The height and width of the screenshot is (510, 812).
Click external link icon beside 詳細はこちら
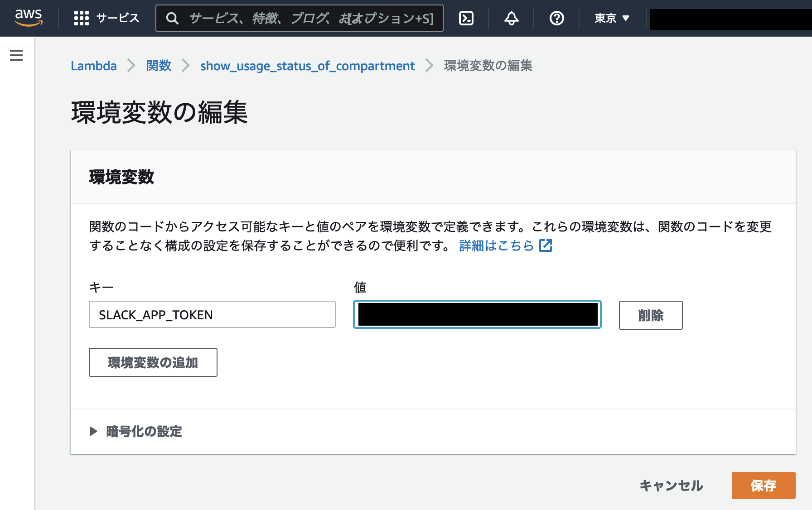click(x=546, y=245)
